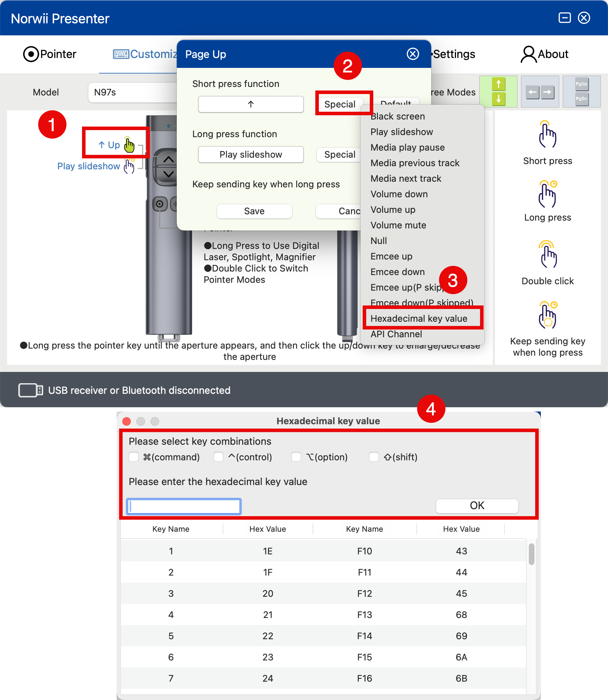
Task: Click the hexadecimal key value input field
Action: click(184, 507)
